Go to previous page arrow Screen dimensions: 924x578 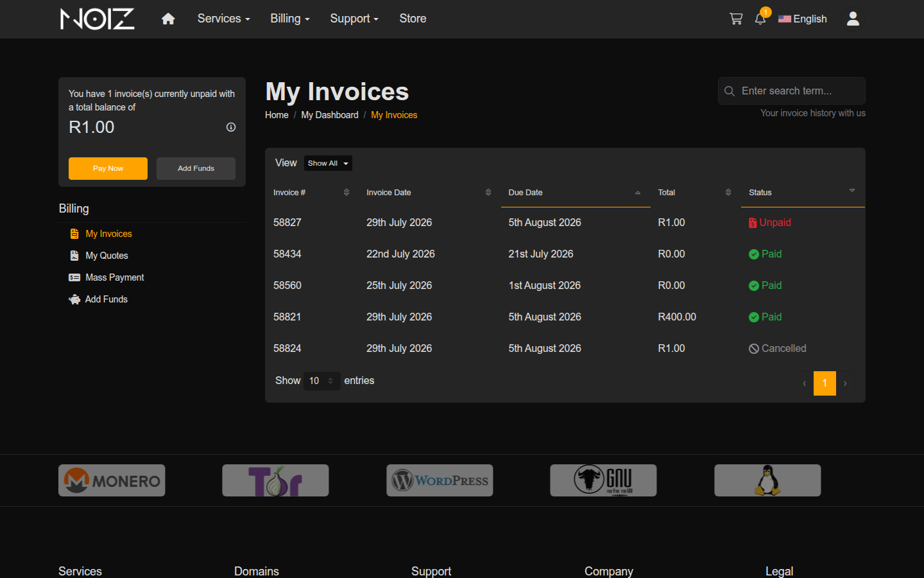click(x=804, y=383)
